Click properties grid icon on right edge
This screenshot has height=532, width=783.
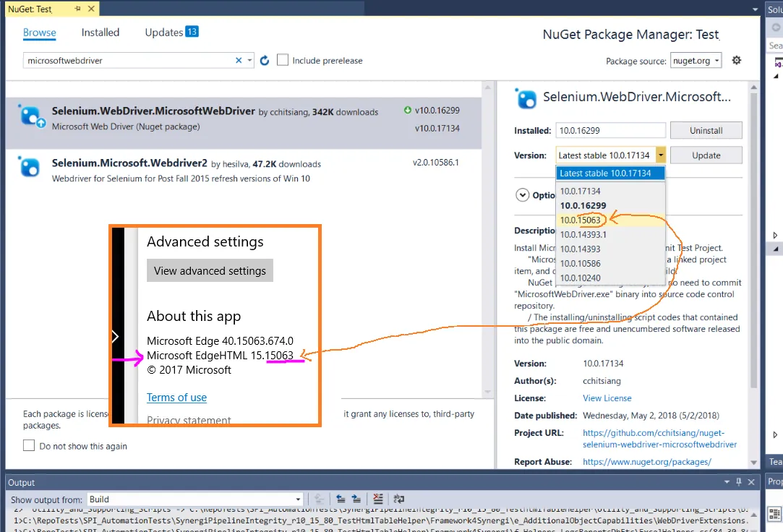coord(775,514)
